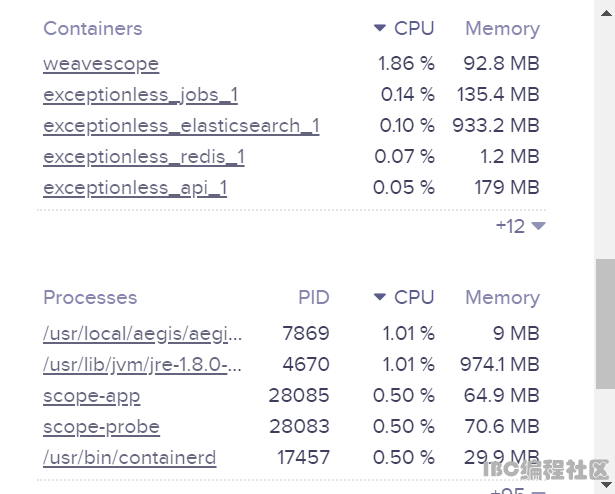The height and width of the screenshot is (494, 615).
Task: Sort containers by Memory column
Action: click(502, 29)
